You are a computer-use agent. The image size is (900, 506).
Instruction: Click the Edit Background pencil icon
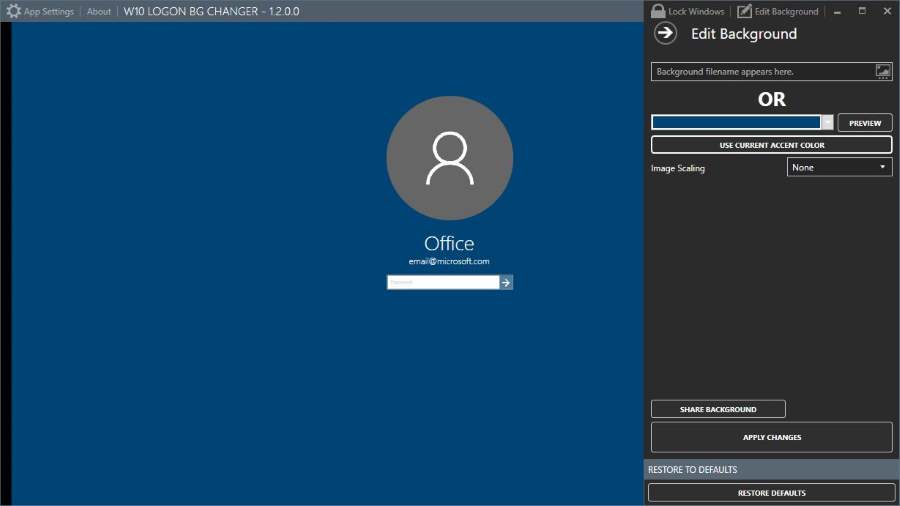tap(744, 11)
